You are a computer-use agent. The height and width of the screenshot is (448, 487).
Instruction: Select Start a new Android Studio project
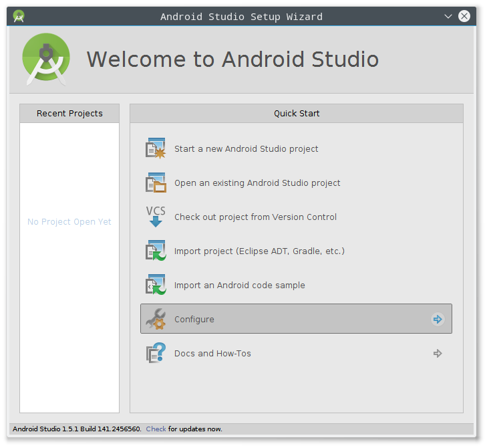246,149
